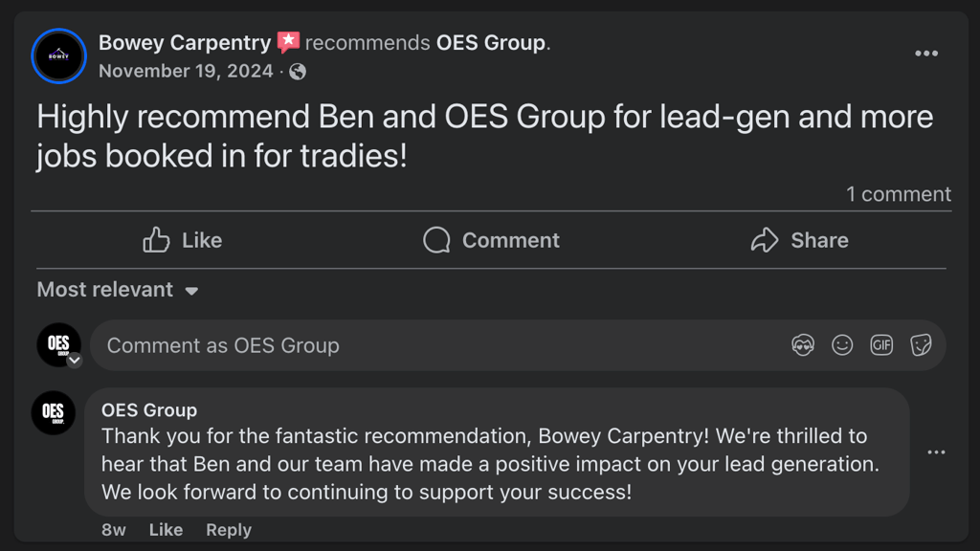Open the Bowey Carpentry page link

(185, 43)
